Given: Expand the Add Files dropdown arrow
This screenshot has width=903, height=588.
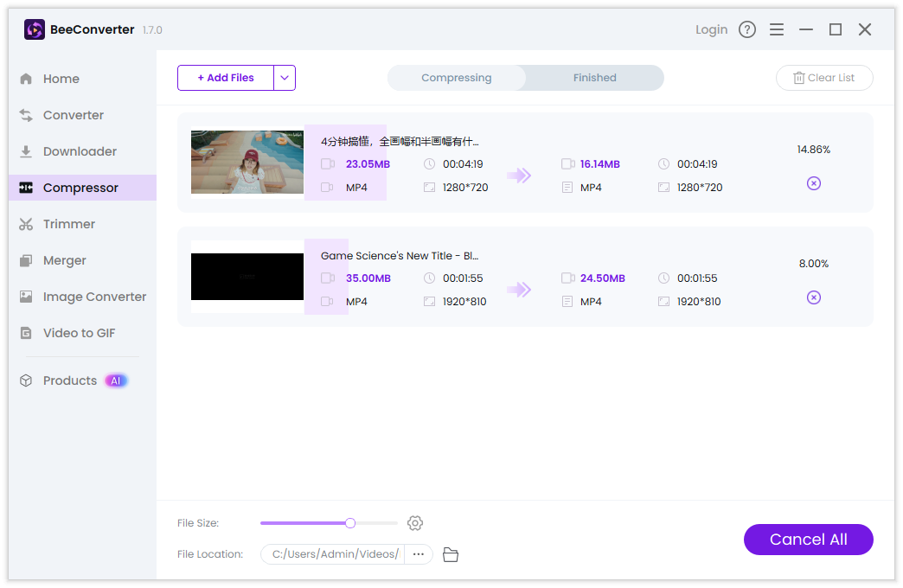Looking at the screenshot, I should [x=285, y=78].
